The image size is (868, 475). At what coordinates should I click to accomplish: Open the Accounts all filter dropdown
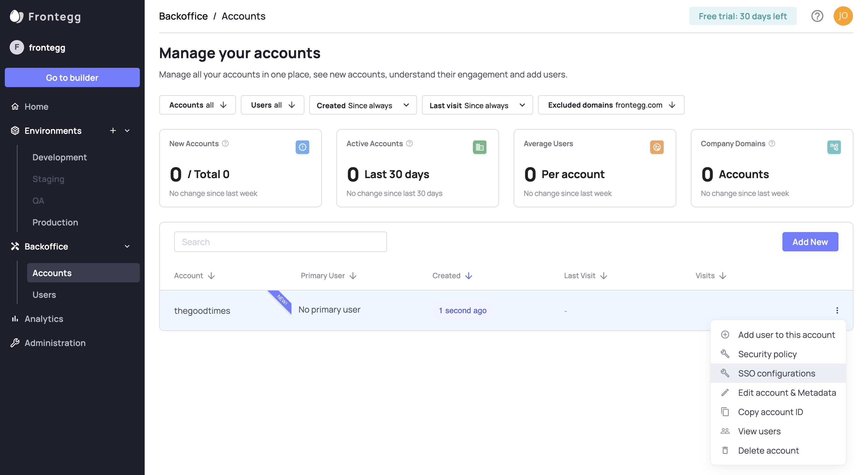click(197, 105)
